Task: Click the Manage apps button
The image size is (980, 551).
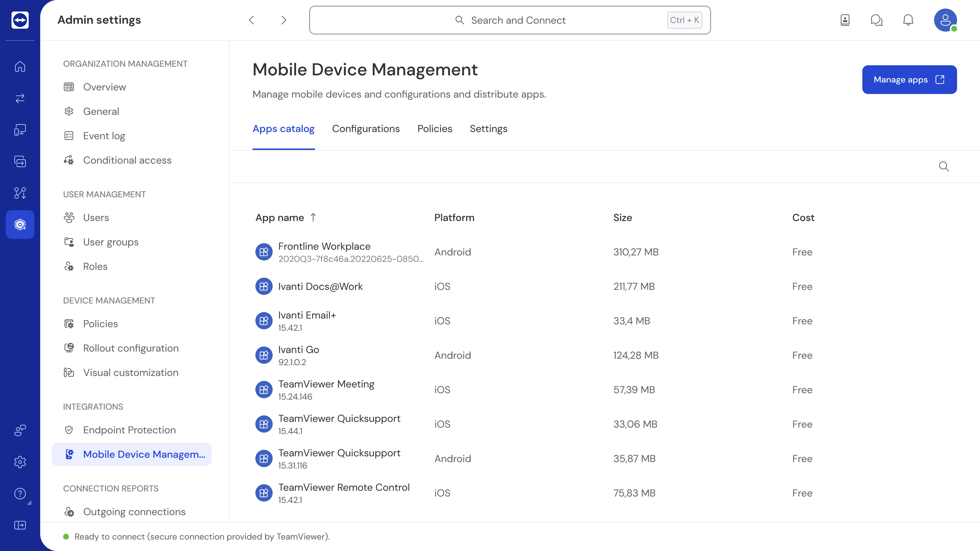Action: coord(909,79)
